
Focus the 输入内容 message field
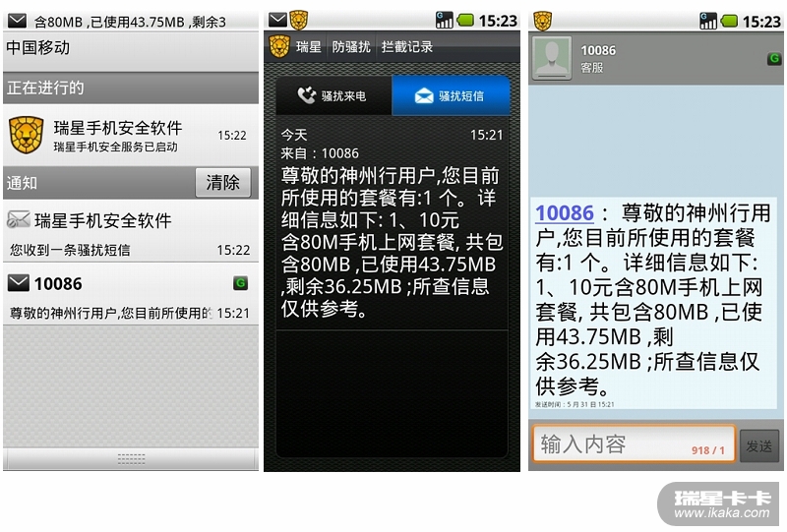tap(635, 443)
